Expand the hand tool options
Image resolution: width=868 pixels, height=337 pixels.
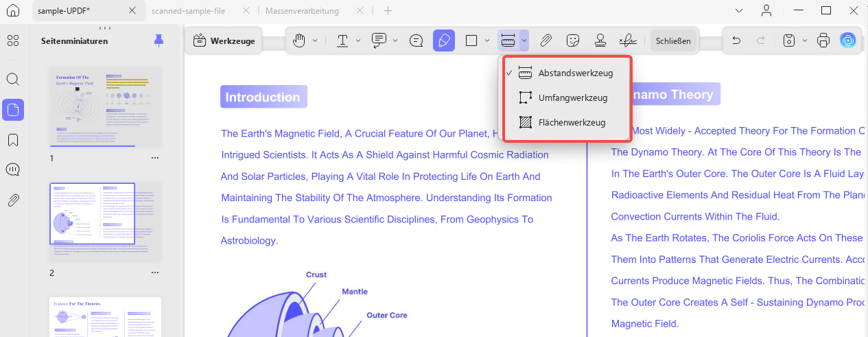[x=315, y=40]
